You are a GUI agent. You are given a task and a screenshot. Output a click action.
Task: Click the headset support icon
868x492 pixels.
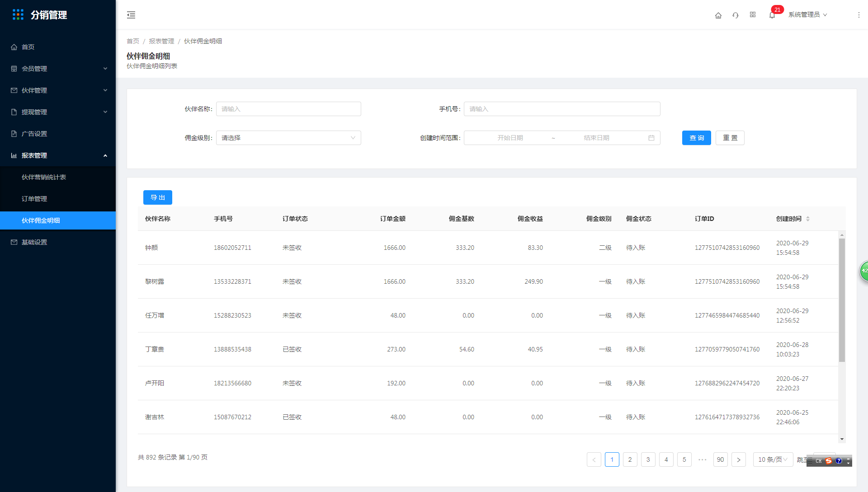click(x=736, y=15)
